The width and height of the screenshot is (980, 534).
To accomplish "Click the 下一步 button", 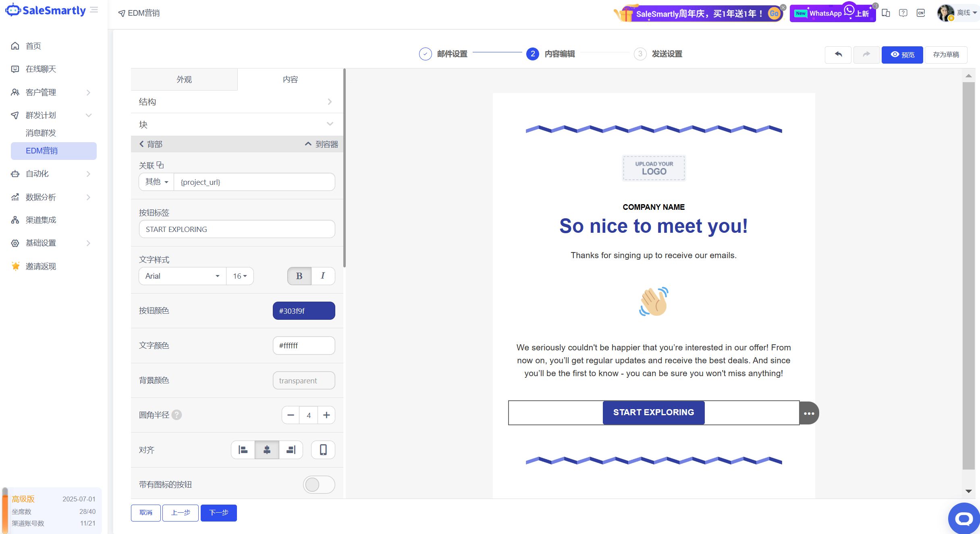I will pos(219,513).
